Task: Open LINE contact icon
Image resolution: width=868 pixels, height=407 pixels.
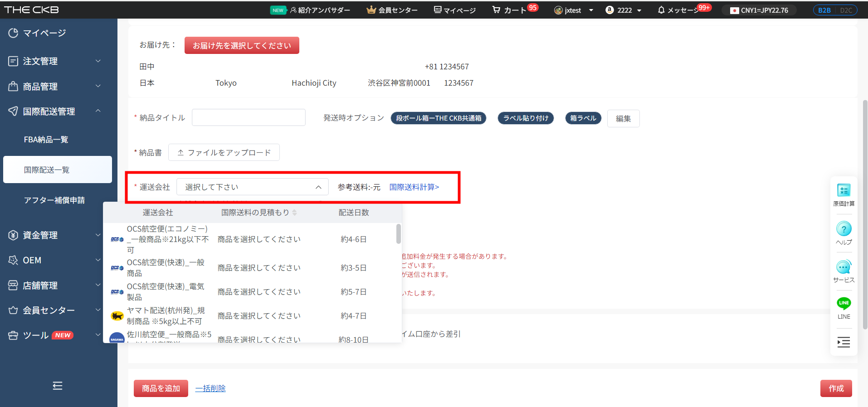Action: click(844, 308)
